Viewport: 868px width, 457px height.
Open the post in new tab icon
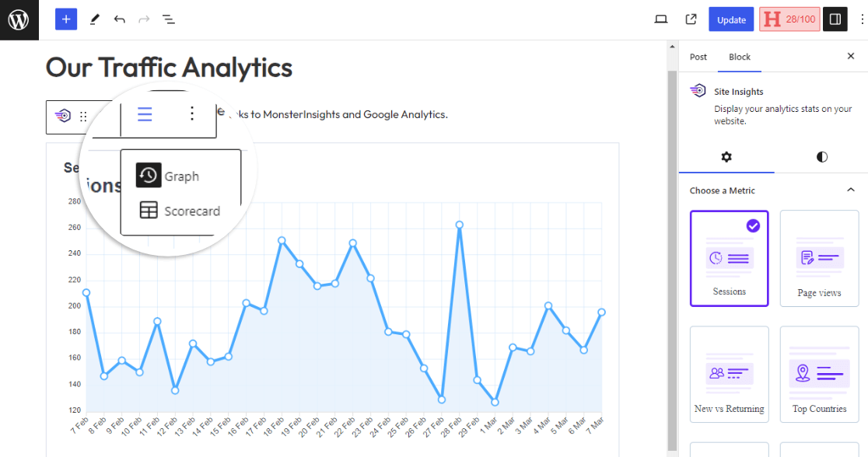[x=691, y=19]
